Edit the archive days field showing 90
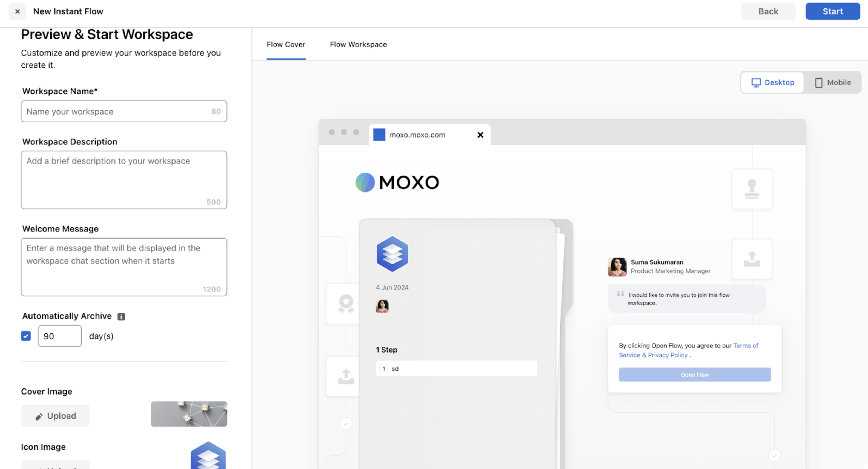The image size is (868, 469). coord(60,336)
